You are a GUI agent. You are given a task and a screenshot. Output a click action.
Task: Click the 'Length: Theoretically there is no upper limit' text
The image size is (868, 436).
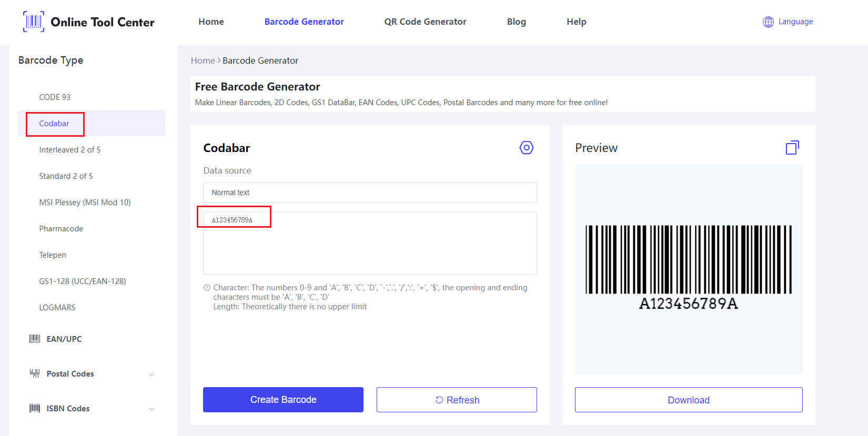[290, 307]
